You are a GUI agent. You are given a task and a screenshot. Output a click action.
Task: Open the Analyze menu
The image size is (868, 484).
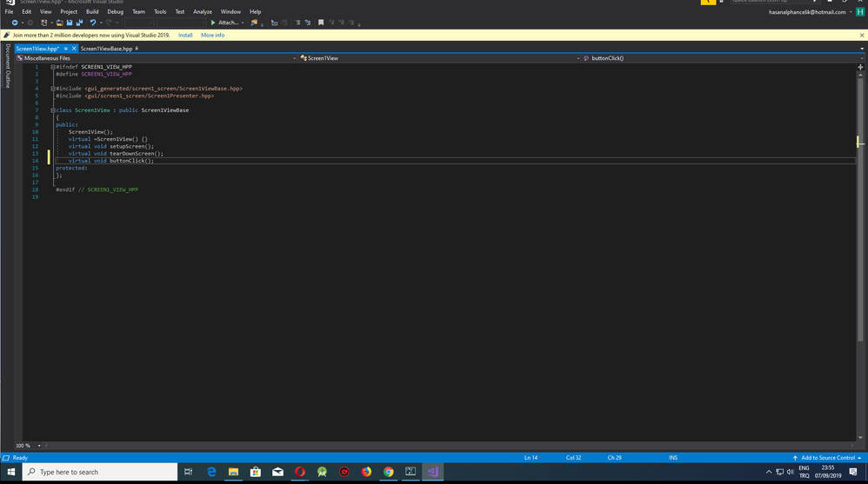point(203,11)
